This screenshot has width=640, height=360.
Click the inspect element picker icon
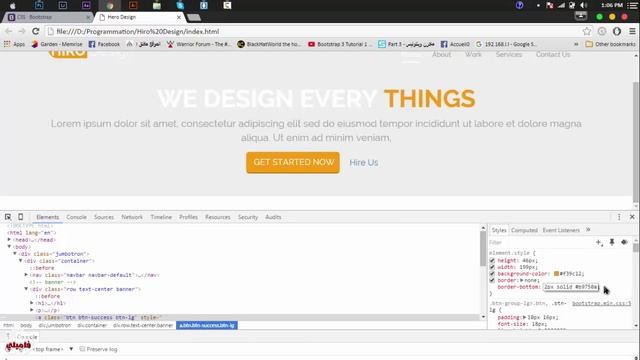pos(8,217)
